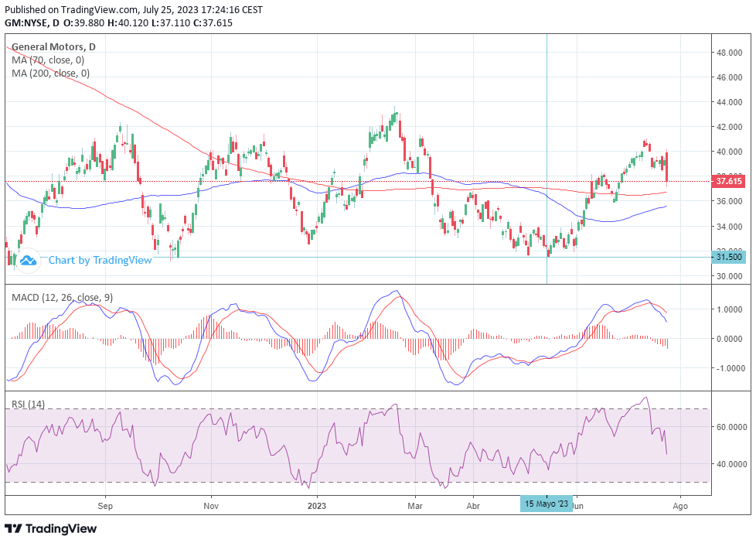The height and width of the screenshot is (543, 756).
Task: Click the MA (70, close, 0) legend
Action: [x=48, y=60]
